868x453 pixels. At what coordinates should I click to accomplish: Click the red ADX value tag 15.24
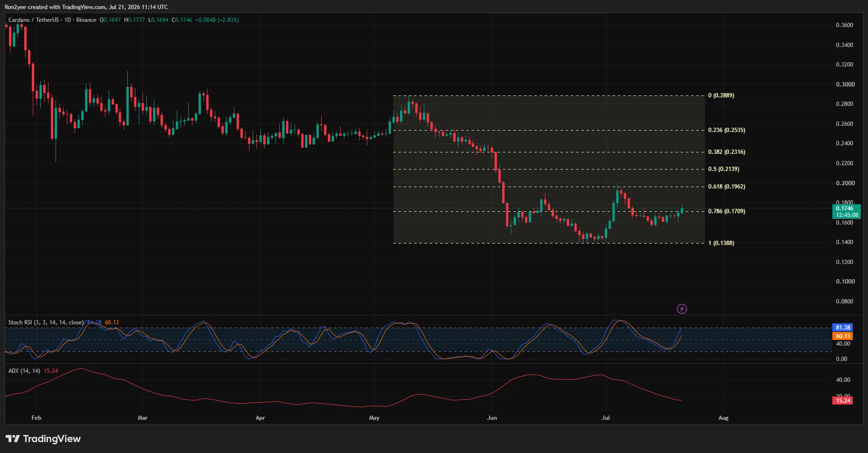point(843,401)
